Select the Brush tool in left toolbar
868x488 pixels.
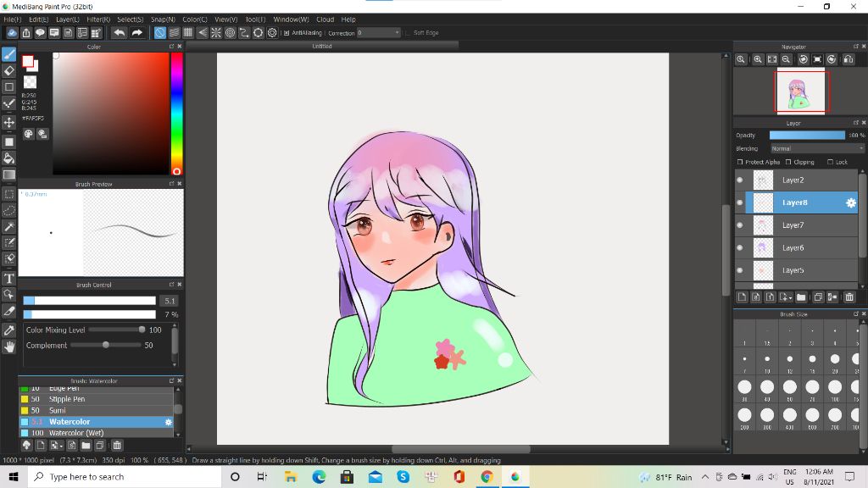point(8,54)
